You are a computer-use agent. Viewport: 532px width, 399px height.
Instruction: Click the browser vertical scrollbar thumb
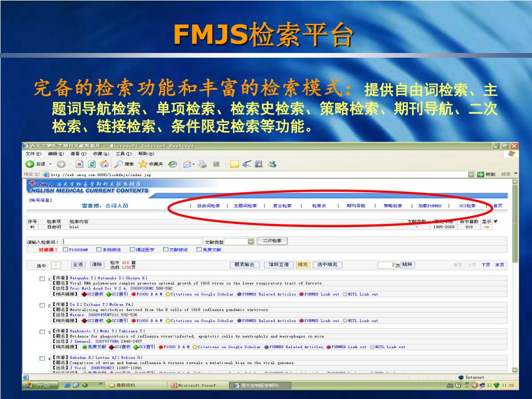click(x=515, y=224)
